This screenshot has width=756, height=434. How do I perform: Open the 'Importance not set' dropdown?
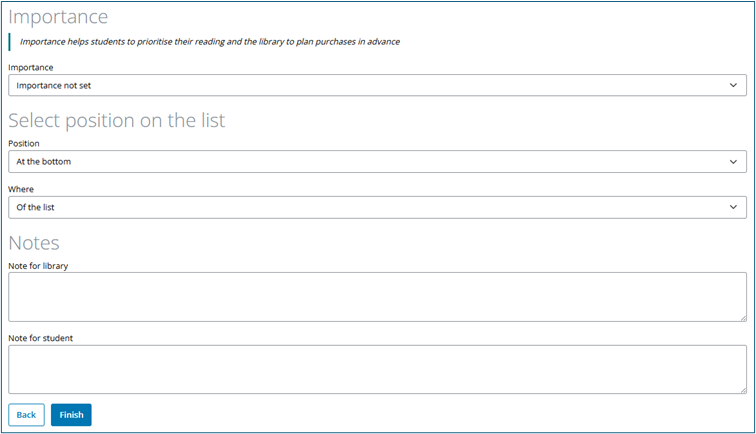point(377,85)
